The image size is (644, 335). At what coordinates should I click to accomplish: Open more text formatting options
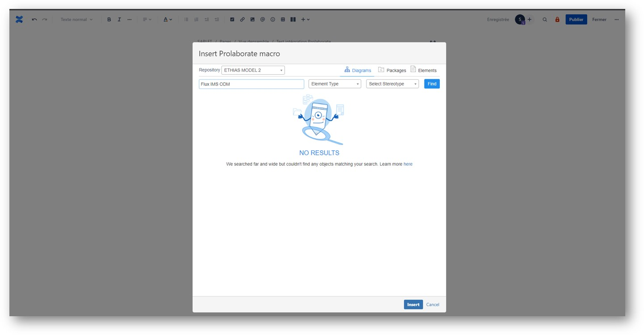pyautogui.click(x=130, y=20)
